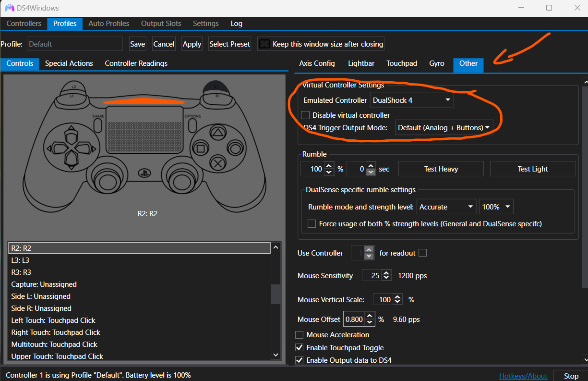The height and width of the screenshot is (381, 588).
Task: Click Select Preset button
Action: 230,44
